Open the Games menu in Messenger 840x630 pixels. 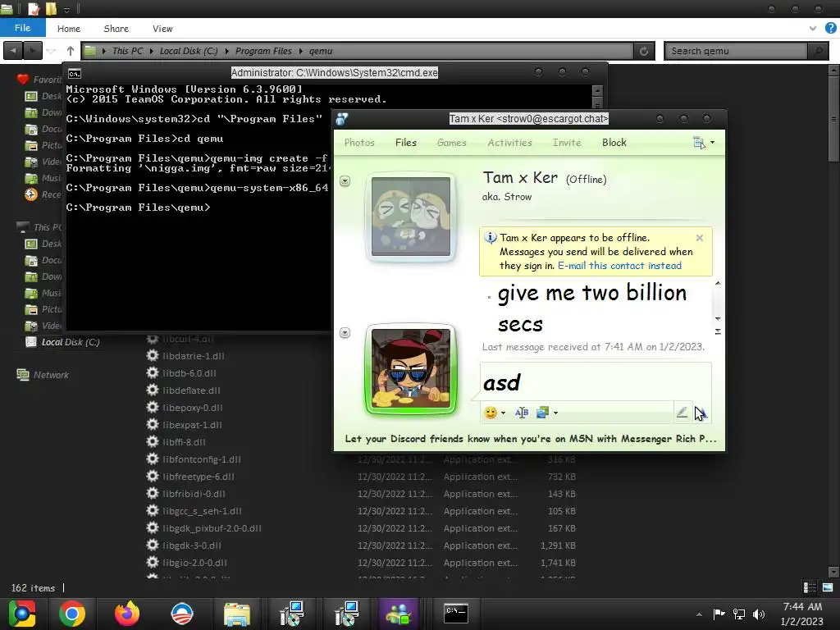pyautogui.click(x=452, y=143)
